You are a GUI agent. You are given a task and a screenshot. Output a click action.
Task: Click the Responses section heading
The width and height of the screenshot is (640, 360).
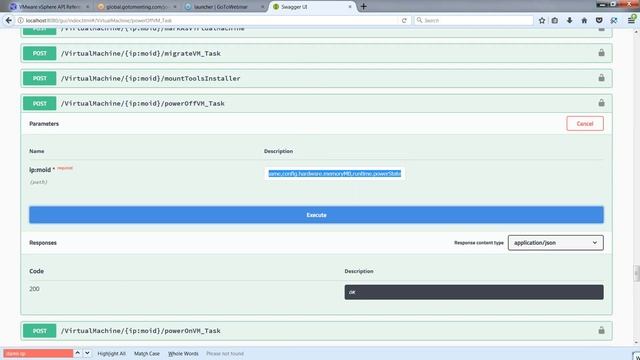tap(43, 242)
